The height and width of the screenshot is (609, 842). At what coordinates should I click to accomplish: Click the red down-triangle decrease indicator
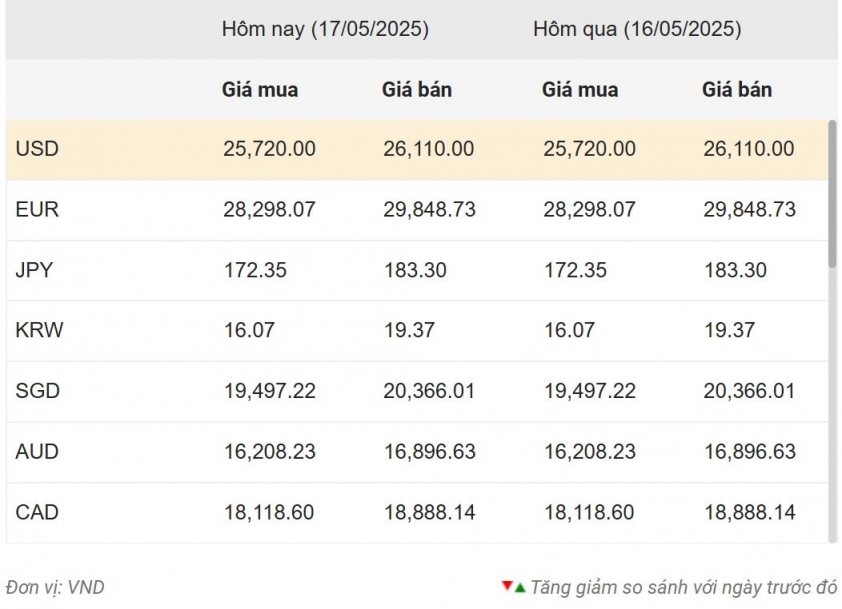507,586
